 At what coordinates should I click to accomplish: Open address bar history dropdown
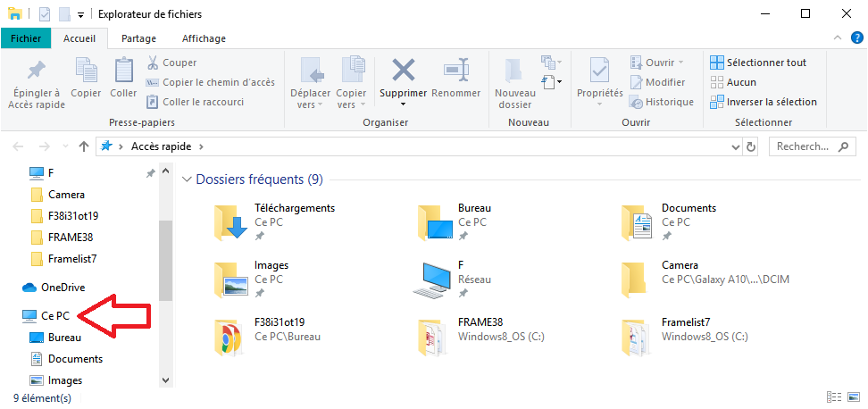click(736, 146)
